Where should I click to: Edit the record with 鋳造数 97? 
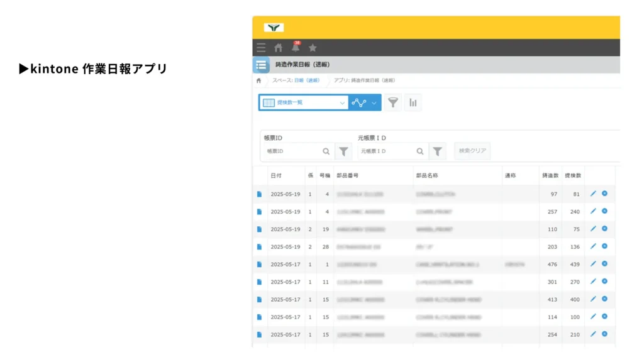[593, 194]
